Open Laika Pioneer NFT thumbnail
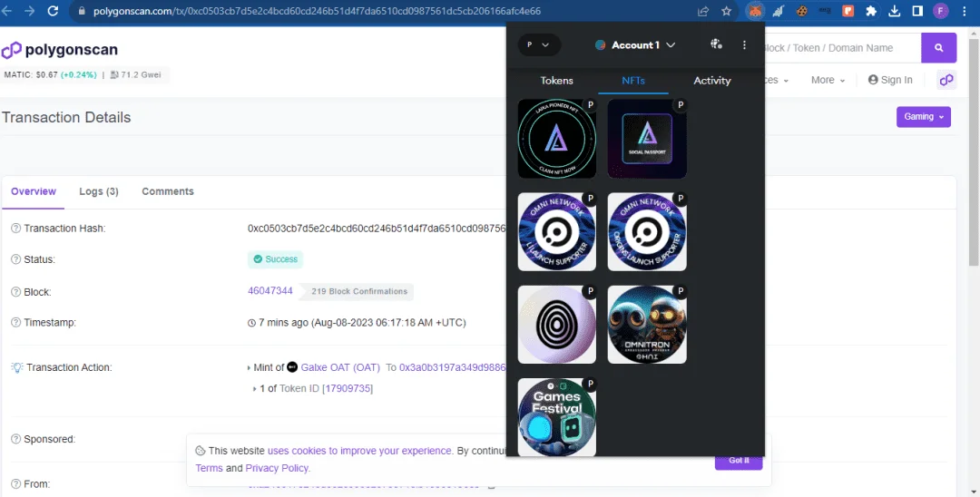The height and width of the screenshot is (497, 980). (557, 139)
